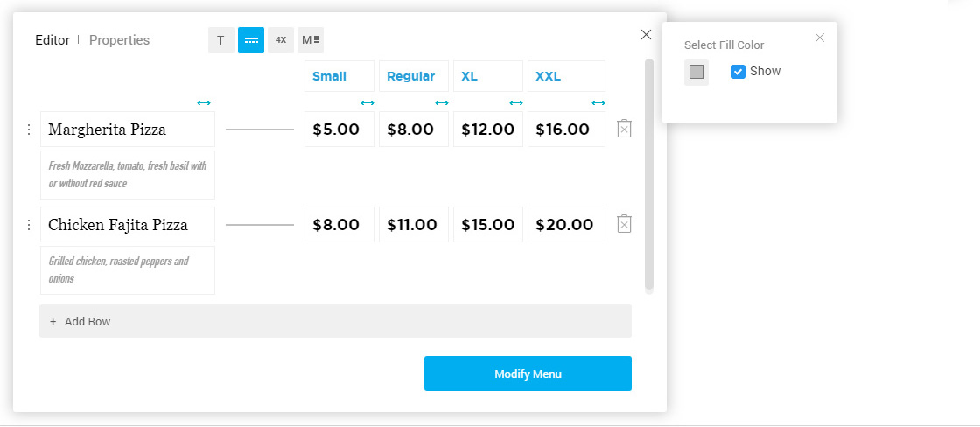980x427 pixels.
Task: Delete the Margherita Pizza row
Action: click(625, 129)
